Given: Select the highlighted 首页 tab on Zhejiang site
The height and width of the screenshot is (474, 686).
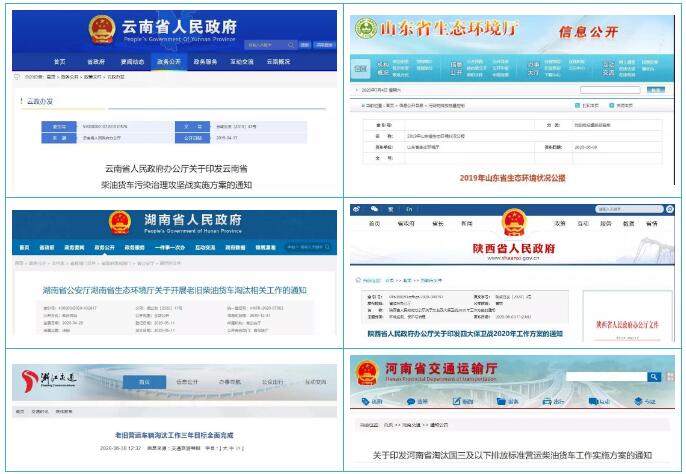Looking at the screenshot, I should click(x=144, y=382).
